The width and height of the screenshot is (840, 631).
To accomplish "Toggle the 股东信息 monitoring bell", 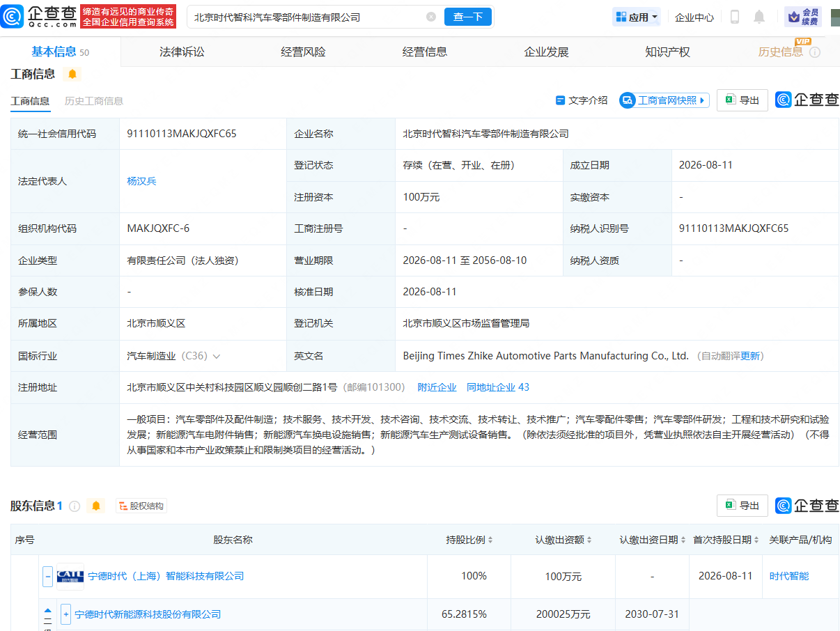I will [96, 506].
